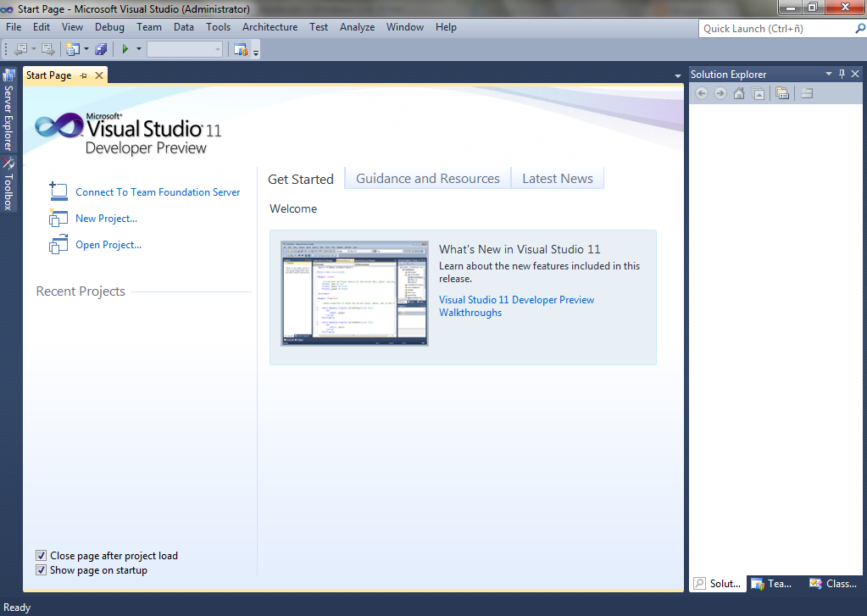
Task: Open Solution Explorer window position dropdown arrow
Action: click(828, 75)
